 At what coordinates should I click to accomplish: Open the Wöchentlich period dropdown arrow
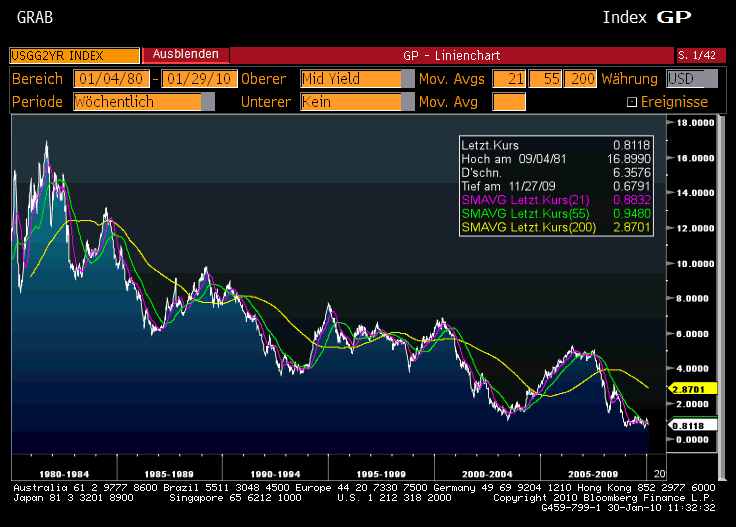208,102
